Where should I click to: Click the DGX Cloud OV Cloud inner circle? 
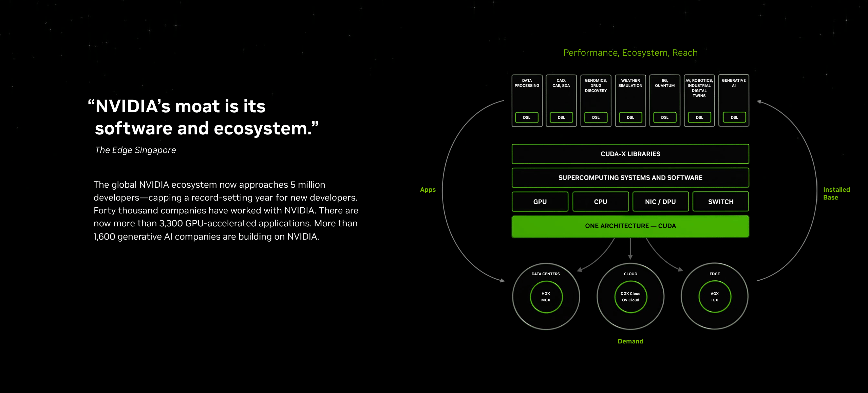coord(630,297)
